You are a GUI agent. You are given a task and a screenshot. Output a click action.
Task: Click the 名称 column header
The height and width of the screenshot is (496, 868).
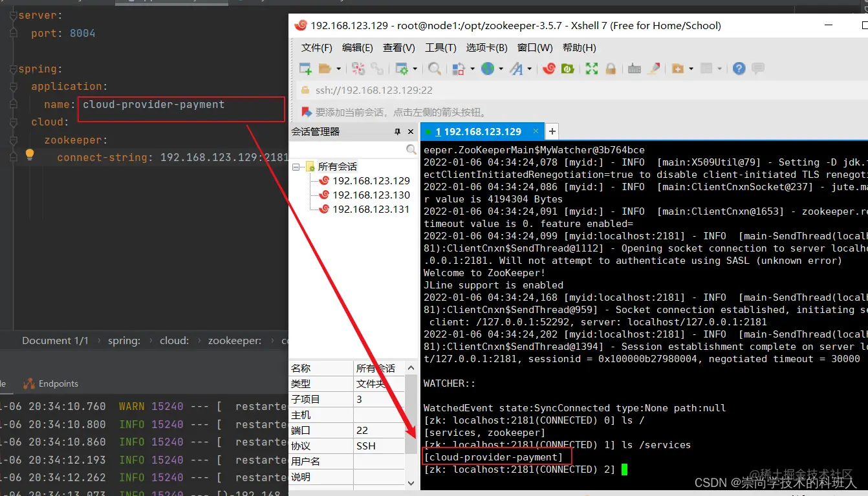click(x=321, y=368)
